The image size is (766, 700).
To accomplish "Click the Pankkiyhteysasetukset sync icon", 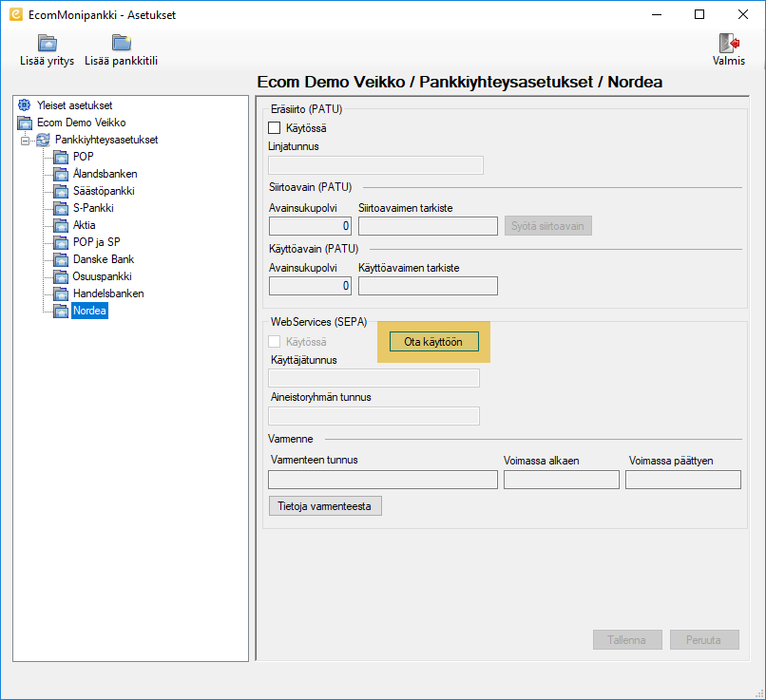I will 43,140.
